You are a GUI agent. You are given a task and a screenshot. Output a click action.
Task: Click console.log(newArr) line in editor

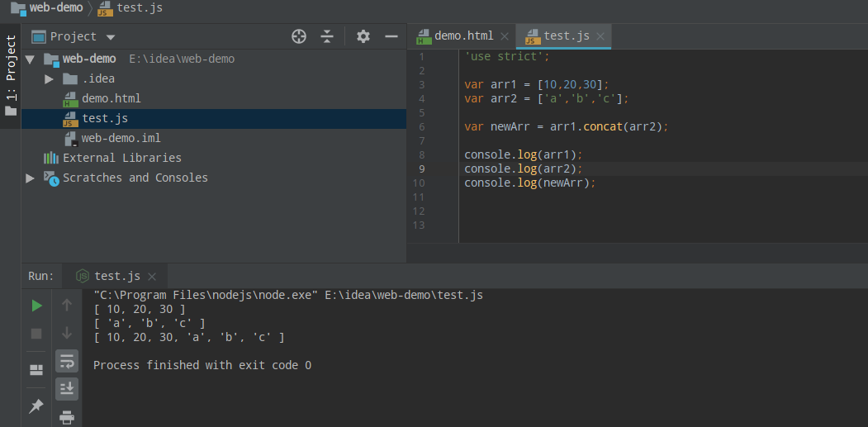(x=529, y=183)
